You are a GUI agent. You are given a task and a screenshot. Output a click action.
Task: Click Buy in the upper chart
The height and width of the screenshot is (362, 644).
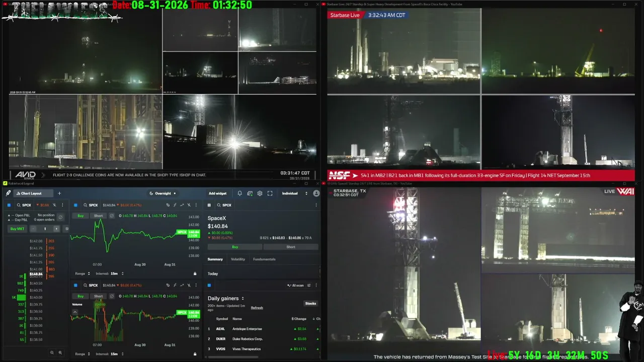pyautogui.click(x=80, y=216)
